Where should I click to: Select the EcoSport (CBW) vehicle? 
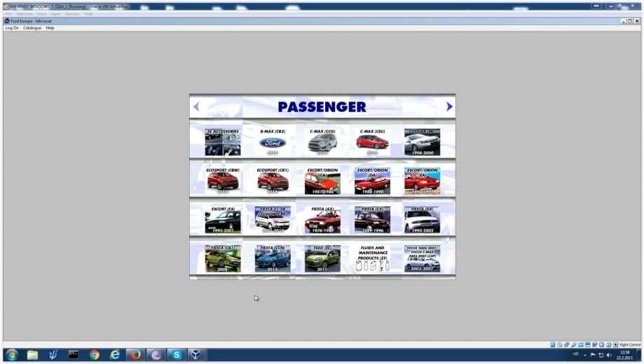click(223, 181)
